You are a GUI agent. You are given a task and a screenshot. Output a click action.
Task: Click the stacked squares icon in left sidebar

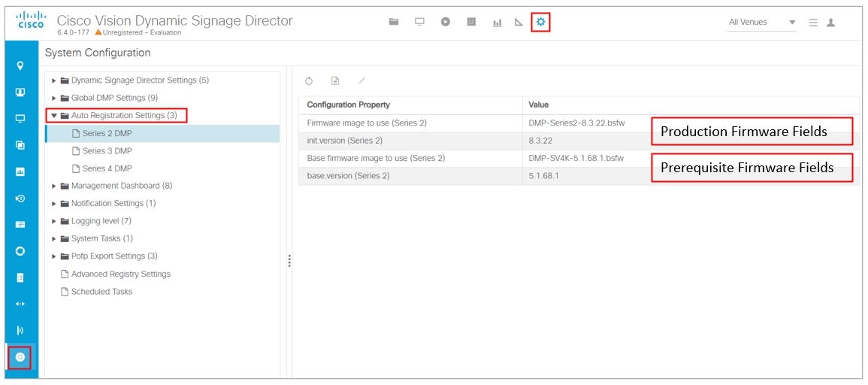pyautogui.click(x=20, y=145)
